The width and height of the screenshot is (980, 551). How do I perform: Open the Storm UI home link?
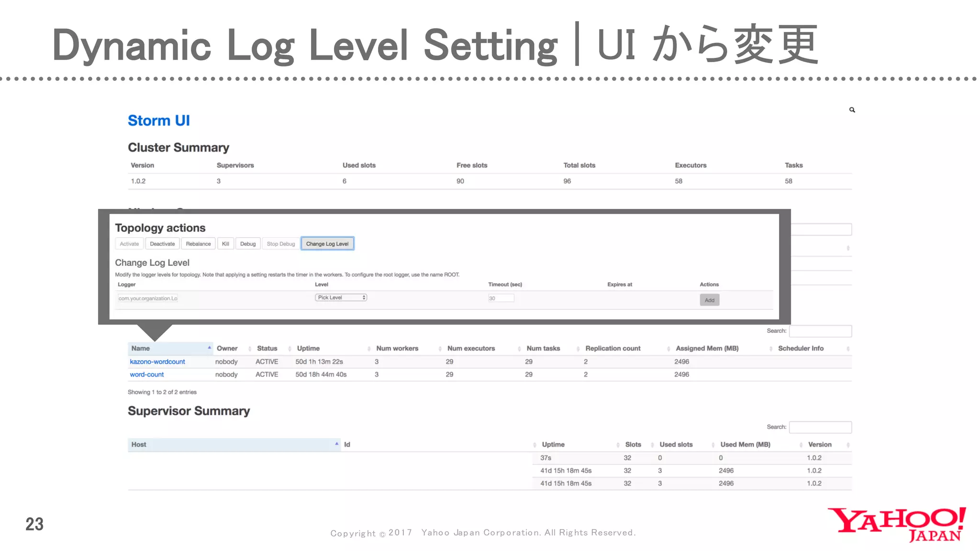tap(159, 121)
